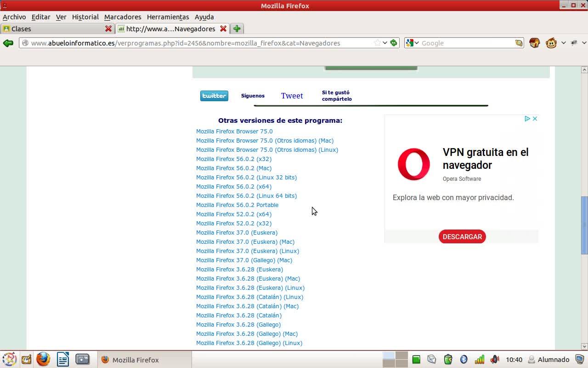Reload the page with the green refresh icon

click(394, 43)
